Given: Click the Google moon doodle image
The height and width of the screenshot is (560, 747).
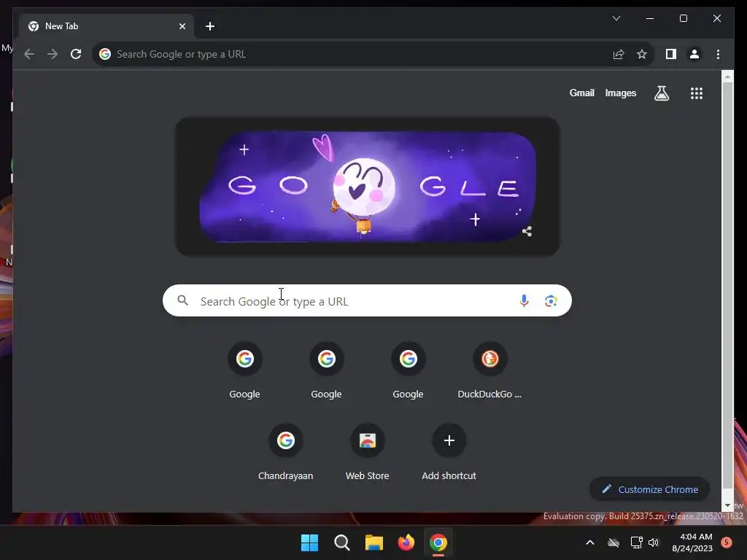Looking at the screenshot, I should pyautogui.click(x=368, y=187).
